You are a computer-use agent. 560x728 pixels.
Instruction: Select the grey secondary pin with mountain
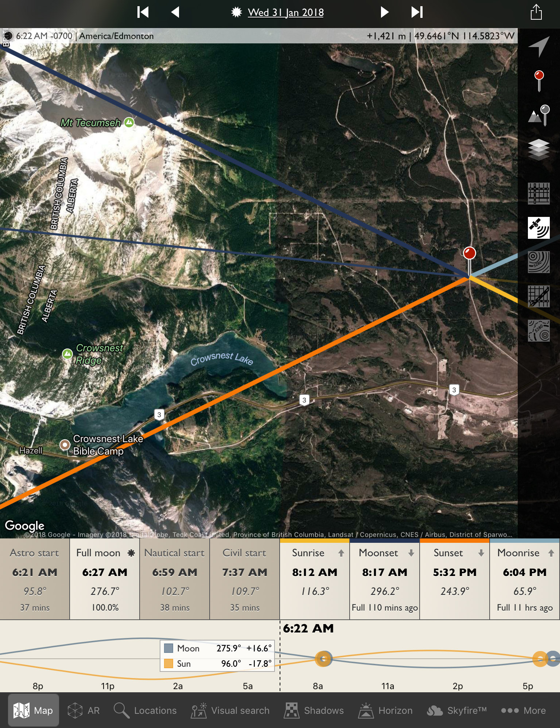(x=539, y=115)
